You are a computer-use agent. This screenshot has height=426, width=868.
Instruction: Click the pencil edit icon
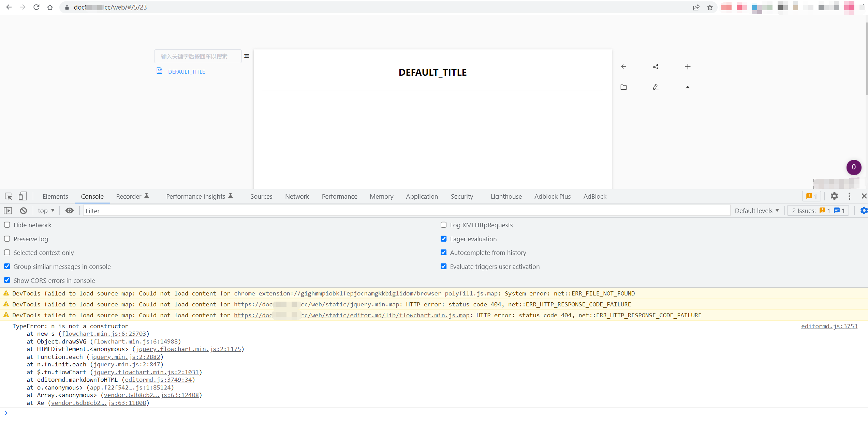point(655,87)
